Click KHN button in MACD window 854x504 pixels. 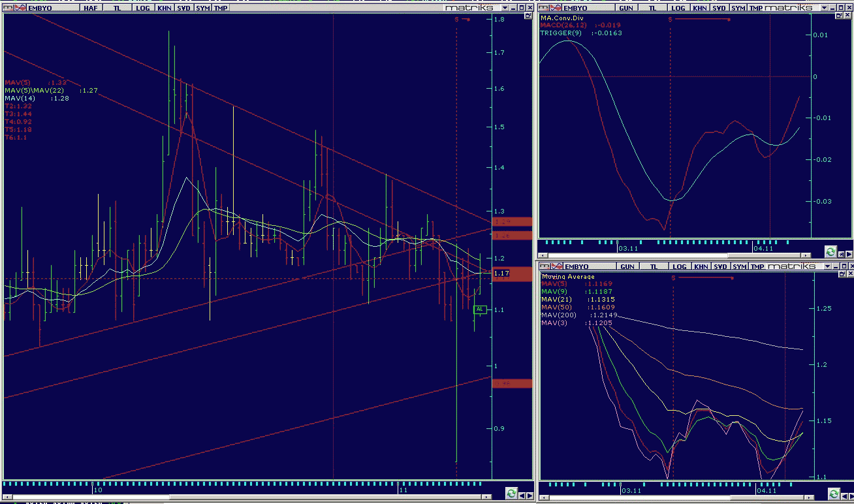click(x=701, y=8)
